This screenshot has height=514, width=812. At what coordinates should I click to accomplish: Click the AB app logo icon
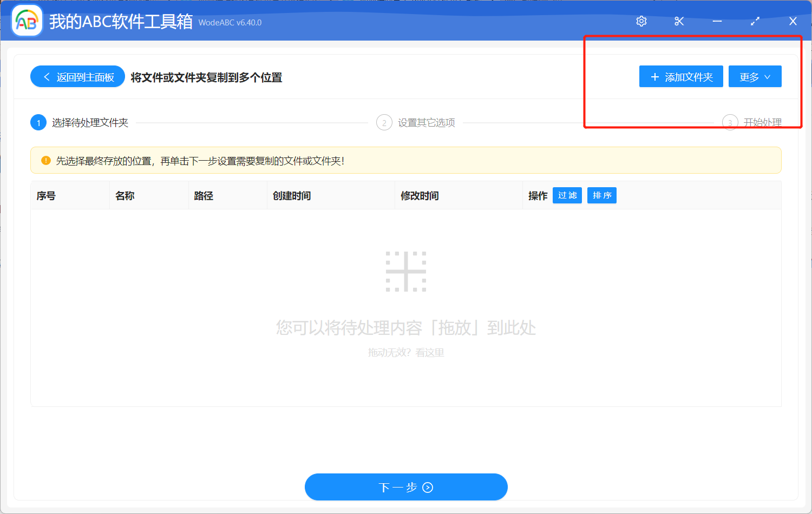tap(27, 21)
